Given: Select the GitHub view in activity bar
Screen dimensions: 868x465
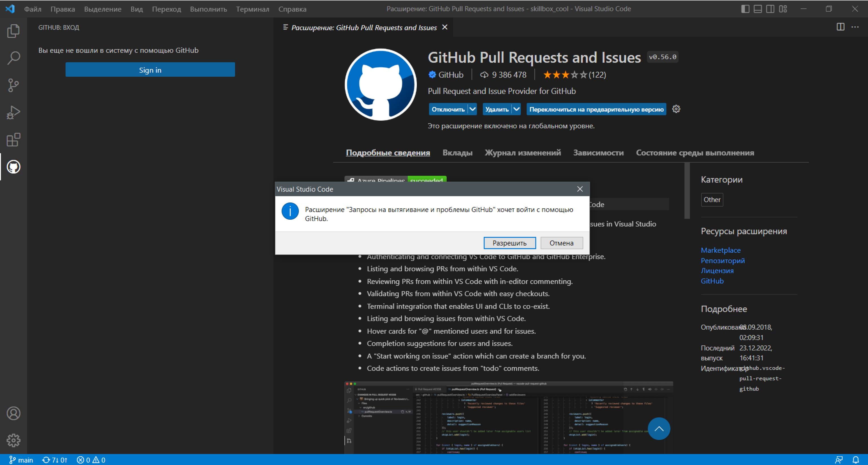Looking at the screenshot, I should coord(14,167).
